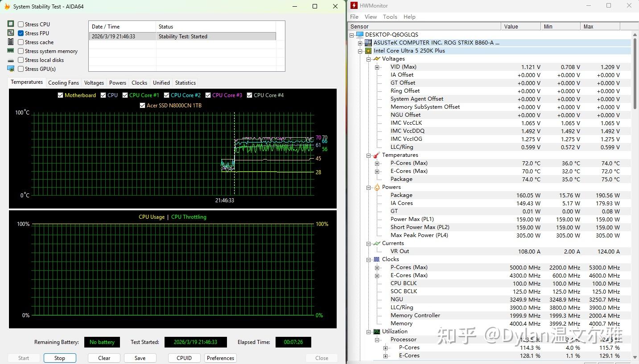Switch to the Voltages tab in AIDA64
Viewport: 639px width, 364px height.
click(x=94, y=83)
